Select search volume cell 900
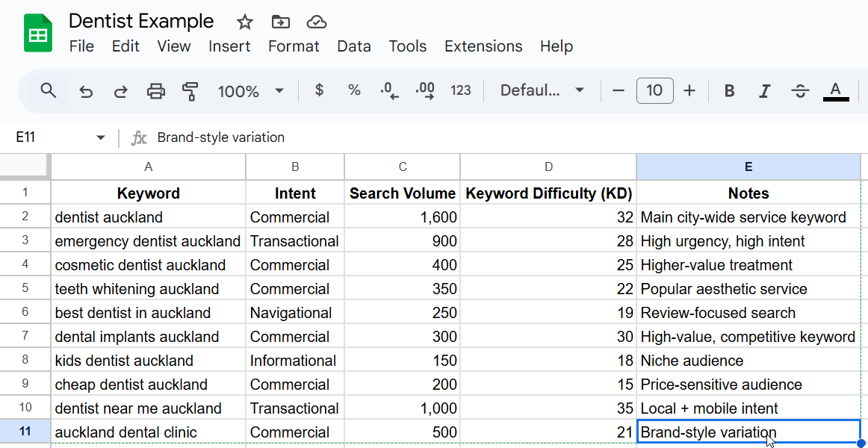Viewport: 868px width, 448px height. 403,241
